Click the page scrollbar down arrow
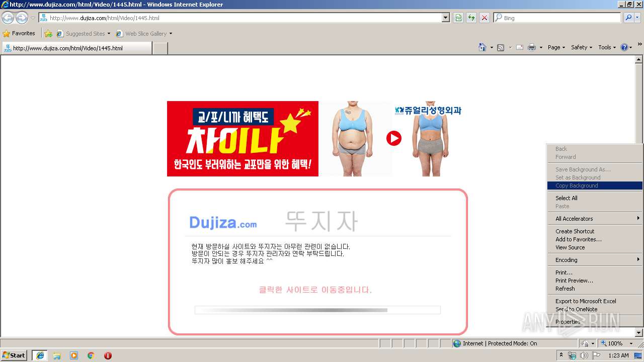644x362 pixels. pyautogui.click(x=639, y=333)
